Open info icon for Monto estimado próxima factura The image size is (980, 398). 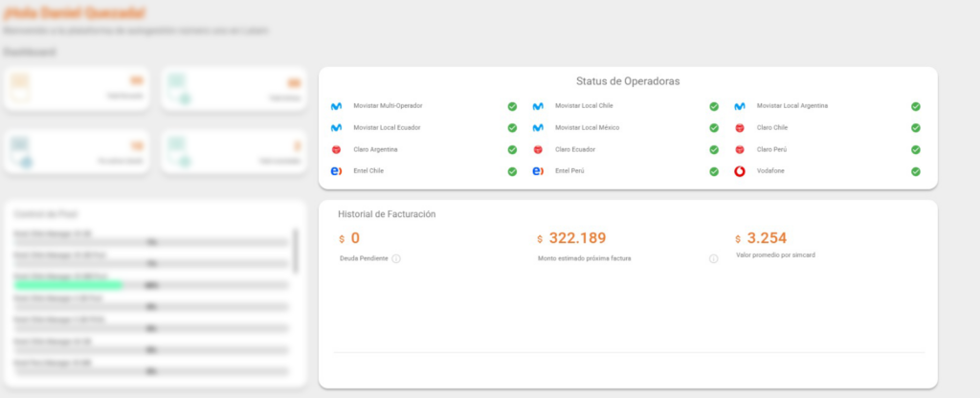713,258
